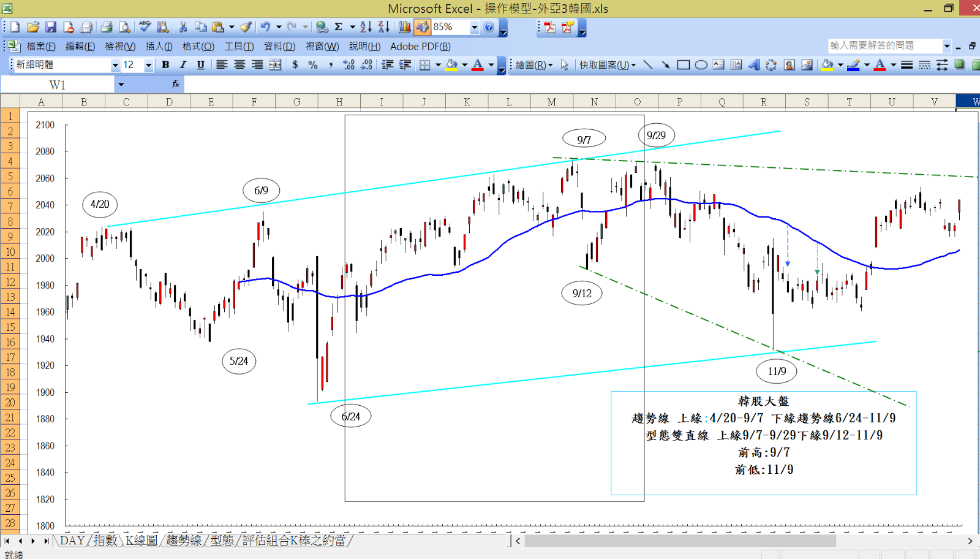980x559 pixels.
Task: Click the Cut scissors icon
Action: point(183,27)
